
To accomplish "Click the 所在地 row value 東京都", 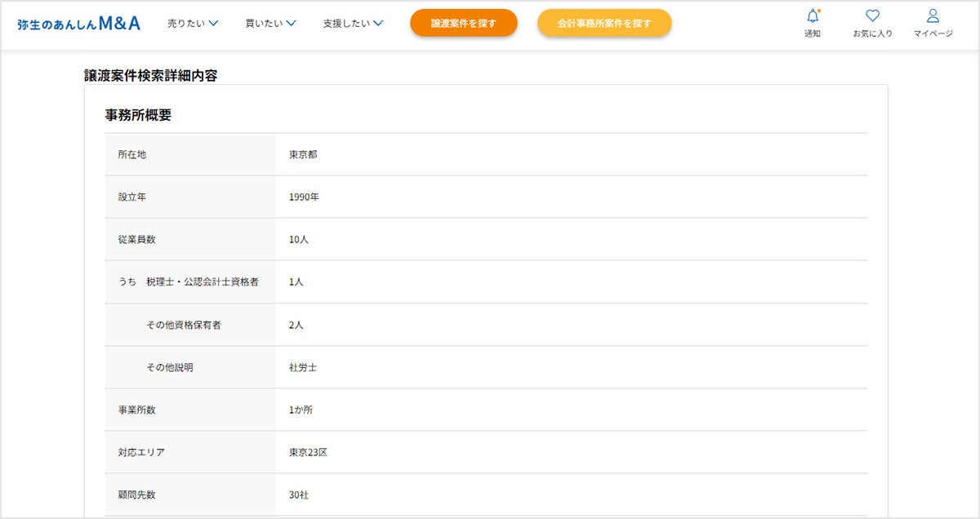I will [303, 154].
